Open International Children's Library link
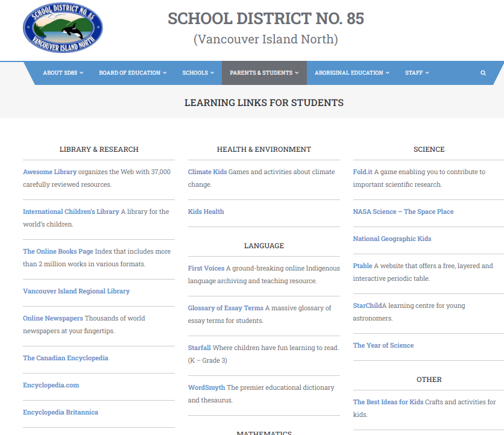504x435 pixels. [x=71, y=211]
